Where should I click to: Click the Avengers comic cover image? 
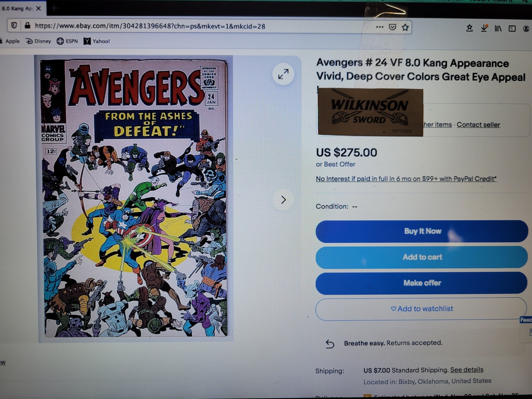pos(135,198)
